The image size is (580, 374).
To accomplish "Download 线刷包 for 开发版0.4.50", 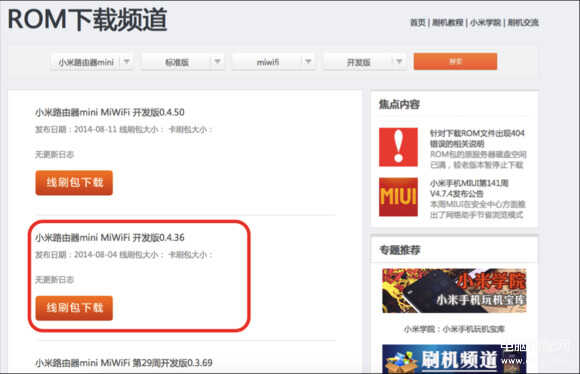I will click(x=74, y=182).
